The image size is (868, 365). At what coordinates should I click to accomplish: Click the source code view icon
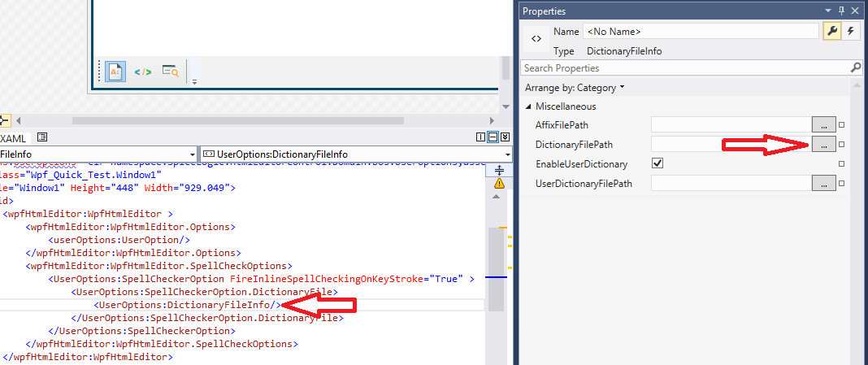pos(143,72)
